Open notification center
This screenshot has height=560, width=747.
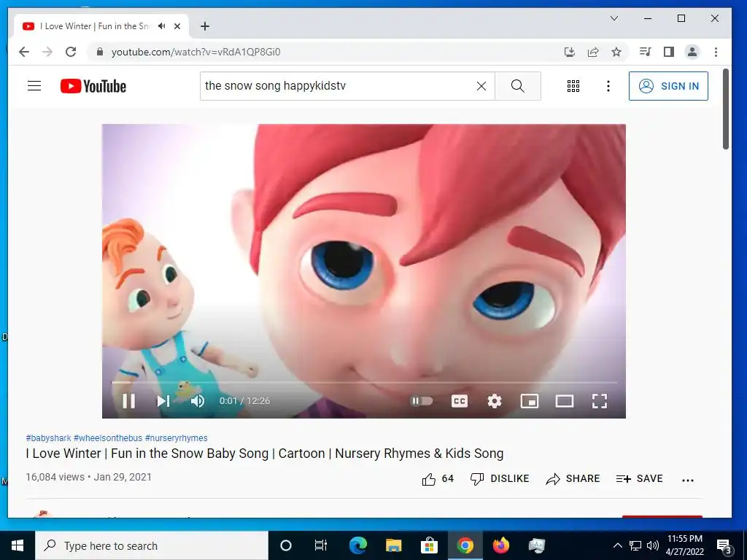pyautogui.click(x=724, y=545)
